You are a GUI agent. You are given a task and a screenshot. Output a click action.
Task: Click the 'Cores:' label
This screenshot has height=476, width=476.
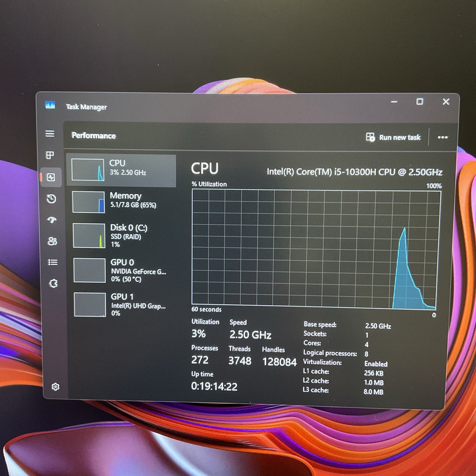click(312, 343)
